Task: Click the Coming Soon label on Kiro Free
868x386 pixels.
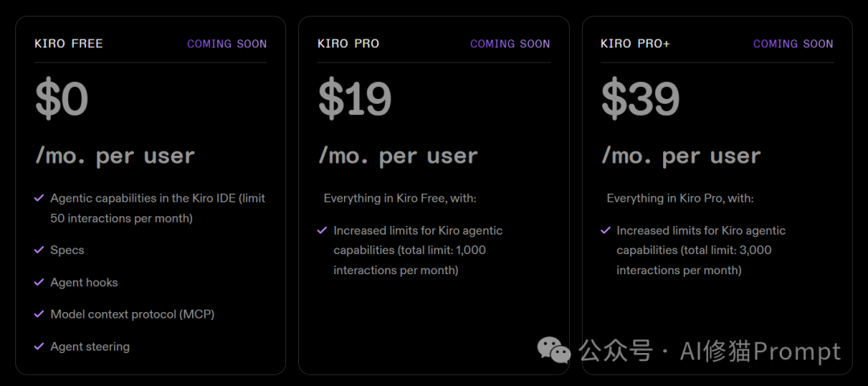Action: 227,43
